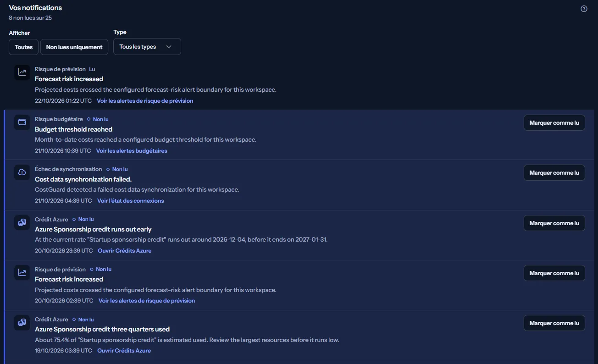This screenshot has height=364, width=598.
Task: Click unread Forecast risk increased title
Action: pos(69,279)
